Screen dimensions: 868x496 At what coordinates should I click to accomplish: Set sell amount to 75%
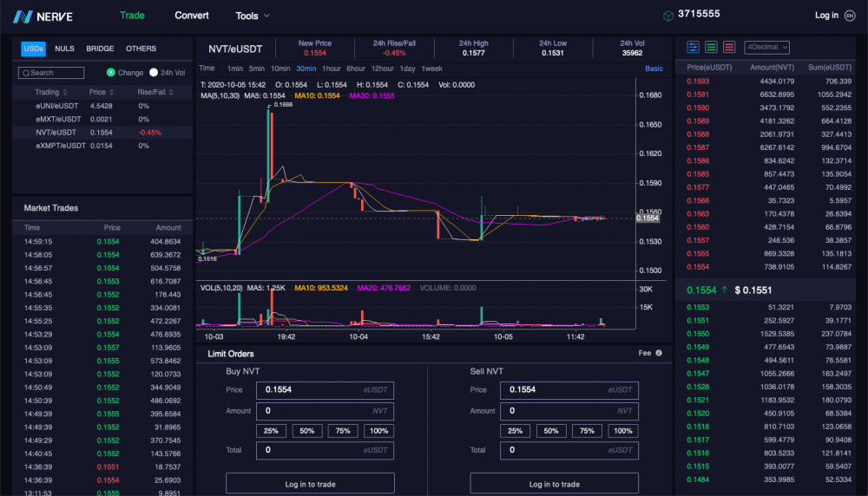tap(587, 431)
